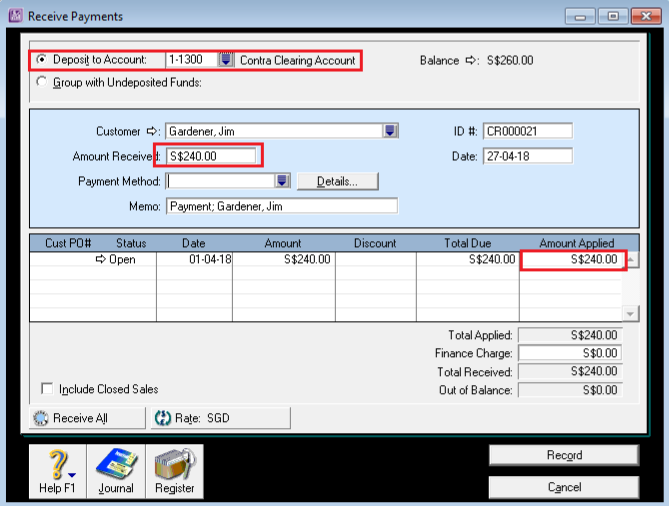
Task: Click the Cust PO# column header
Action: [68, 243]
